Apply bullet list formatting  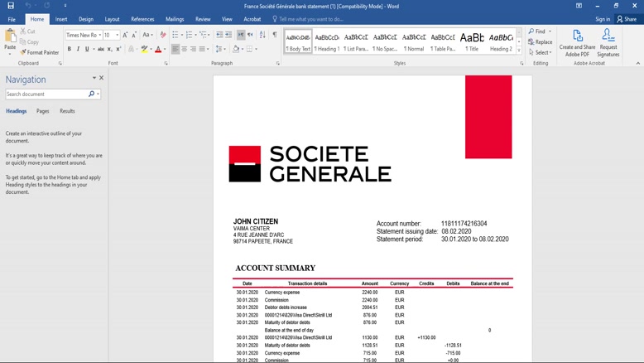pos(175,35)
